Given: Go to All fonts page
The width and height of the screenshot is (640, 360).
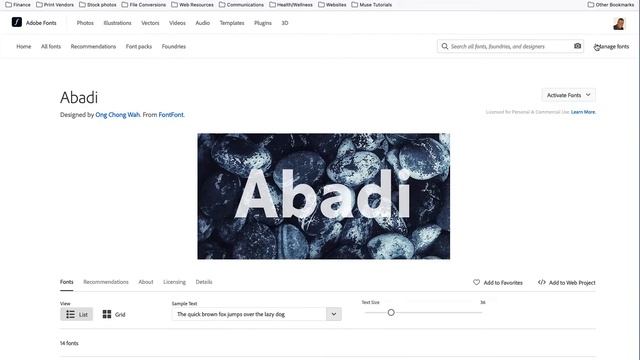Looking at the screenshot, I should pyautogui.click(x=51, y=47).
